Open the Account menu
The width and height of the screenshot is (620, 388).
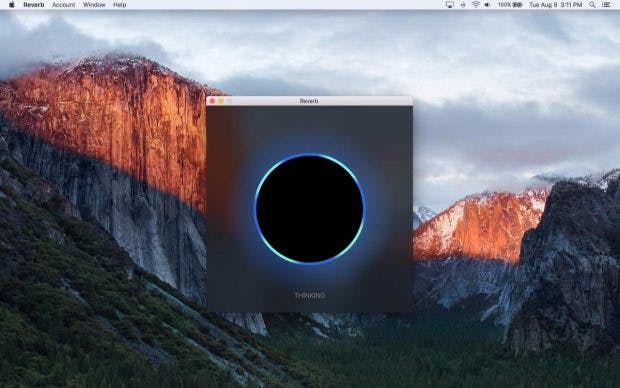tap(63, 5)
